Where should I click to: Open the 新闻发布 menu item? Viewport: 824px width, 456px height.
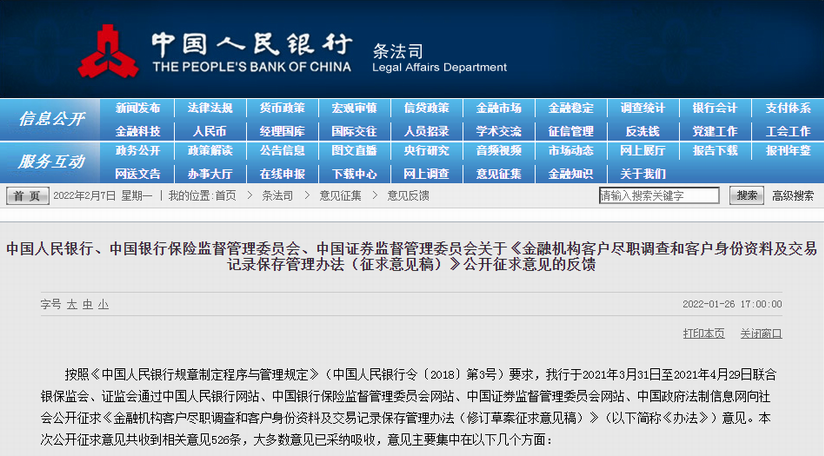(138, 108)
